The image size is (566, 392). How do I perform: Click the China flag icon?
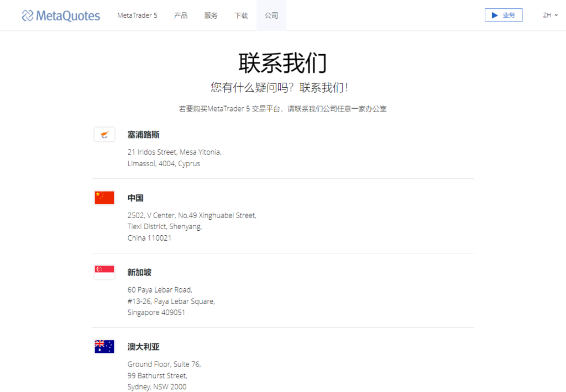click(104, 198)
